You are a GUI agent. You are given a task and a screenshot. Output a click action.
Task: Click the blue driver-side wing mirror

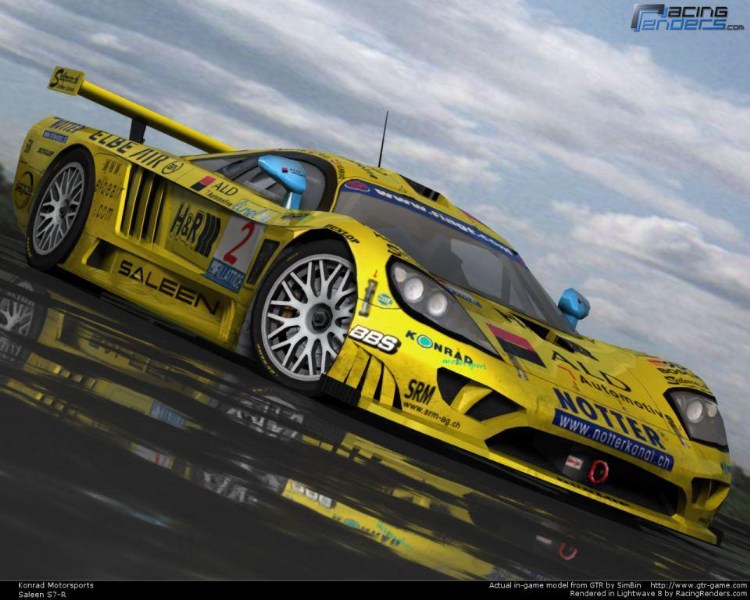[283, 173]
